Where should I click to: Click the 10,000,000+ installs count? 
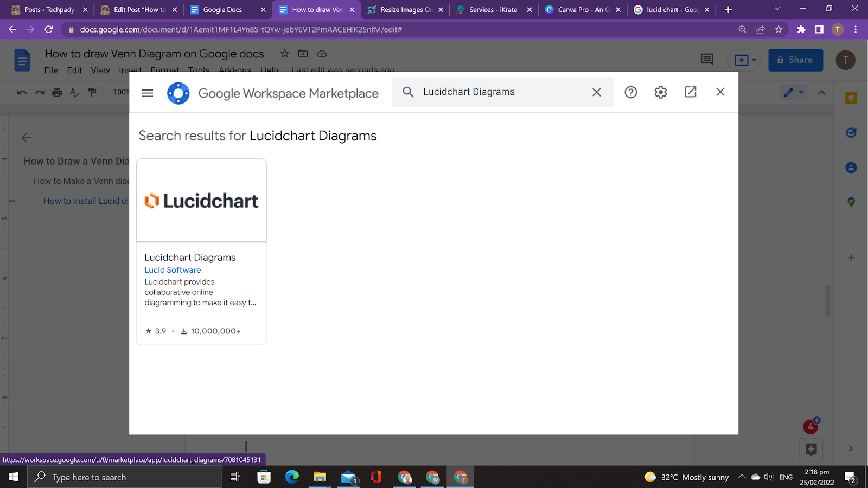pos(210,331)
